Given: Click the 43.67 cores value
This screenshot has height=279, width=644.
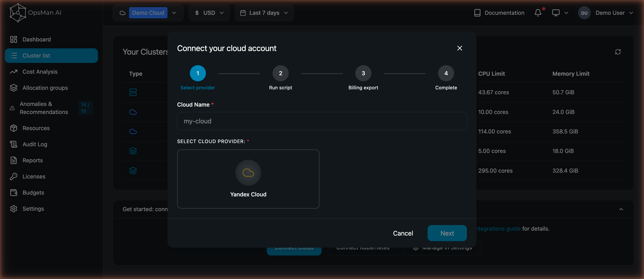Looking at the screenshot, I should tap(493, 92).
